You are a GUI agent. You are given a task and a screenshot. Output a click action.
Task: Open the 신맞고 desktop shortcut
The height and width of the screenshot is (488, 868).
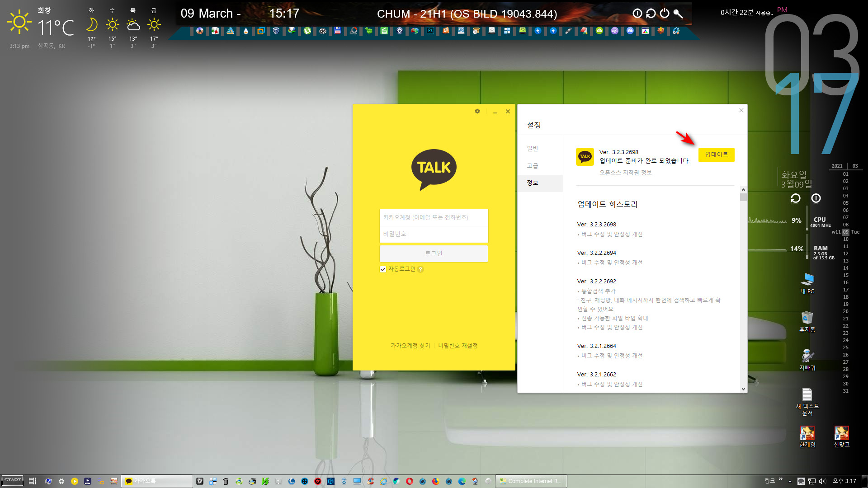coord(841,436)
